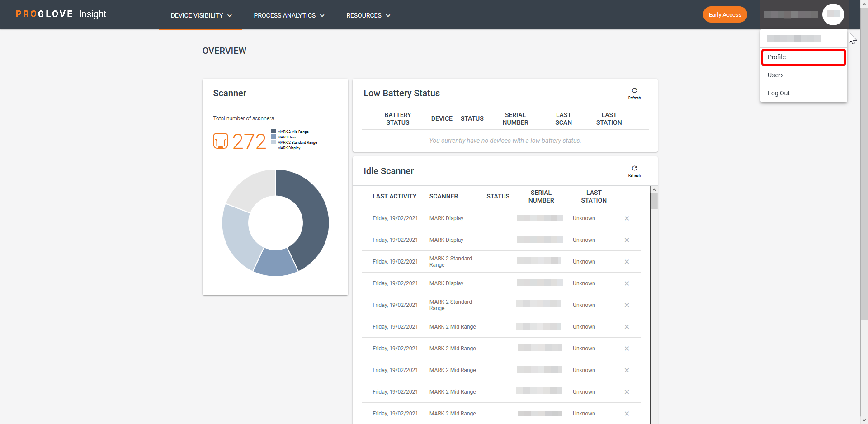The image size is (868, 424).
Task: Click the LAST SCAN column header
Action: pos(564,118)
